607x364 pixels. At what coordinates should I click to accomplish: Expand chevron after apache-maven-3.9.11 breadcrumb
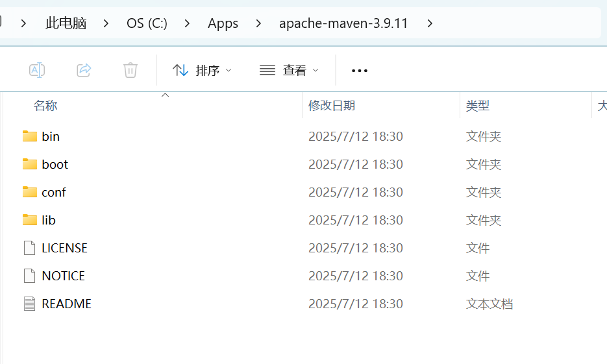(430, 23)
